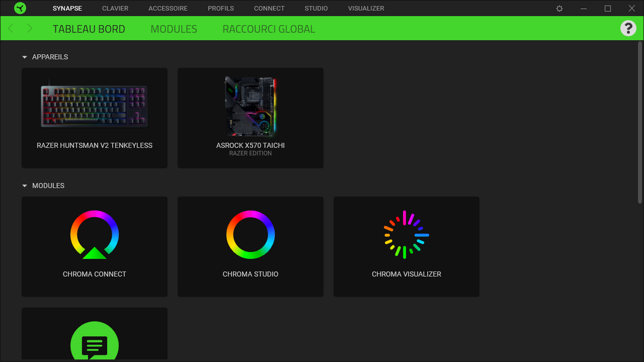Click the Chroma Studio label
This screenshot has width=644, height=362.
251,274
